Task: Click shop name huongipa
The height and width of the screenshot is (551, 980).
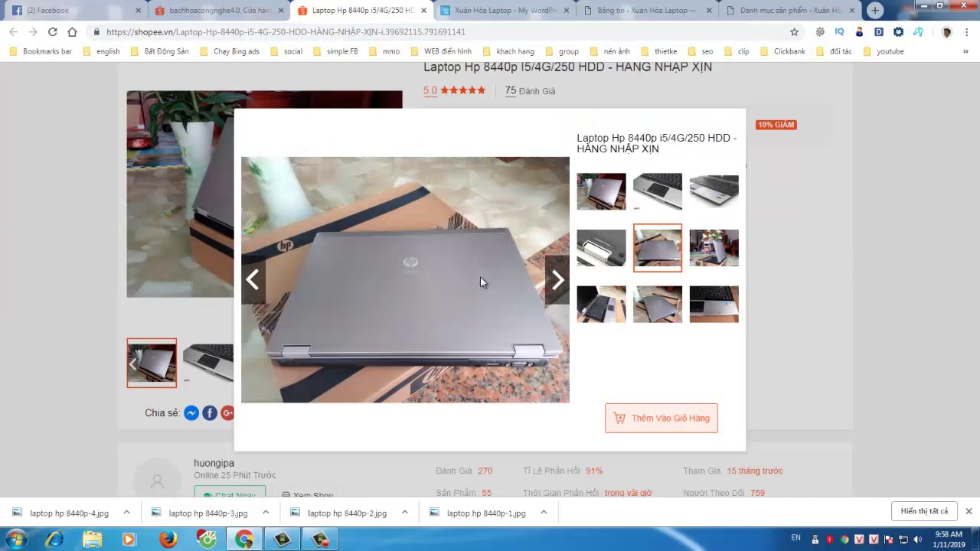Action: pos(214,463)
